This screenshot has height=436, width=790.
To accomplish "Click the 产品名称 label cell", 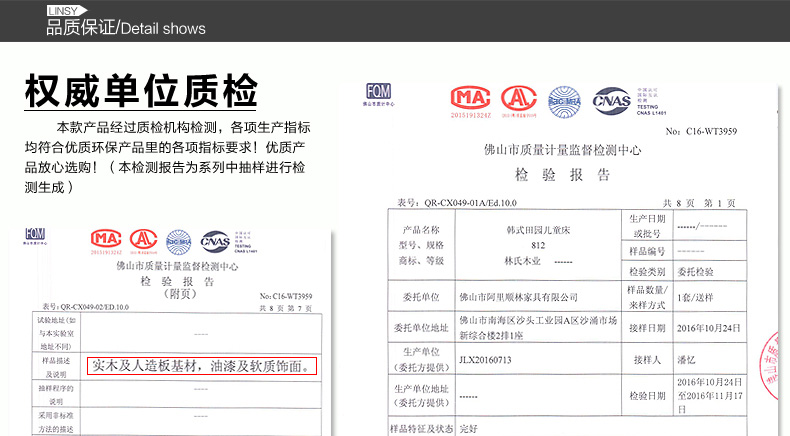I will coord(421,230).
